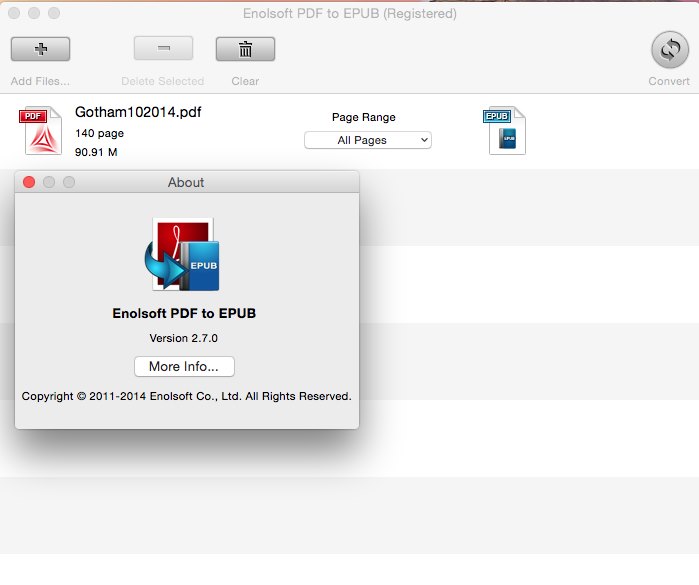This screenshot has height=585, width=699.
Task: Click the Enolsoft PDF to EPUB heading
Action: 184,313
